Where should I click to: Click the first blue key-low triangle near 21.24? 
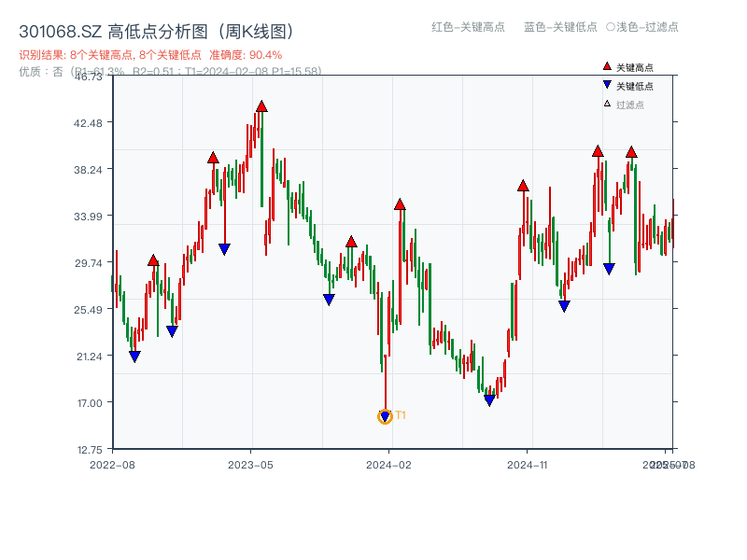pos(134,357)
